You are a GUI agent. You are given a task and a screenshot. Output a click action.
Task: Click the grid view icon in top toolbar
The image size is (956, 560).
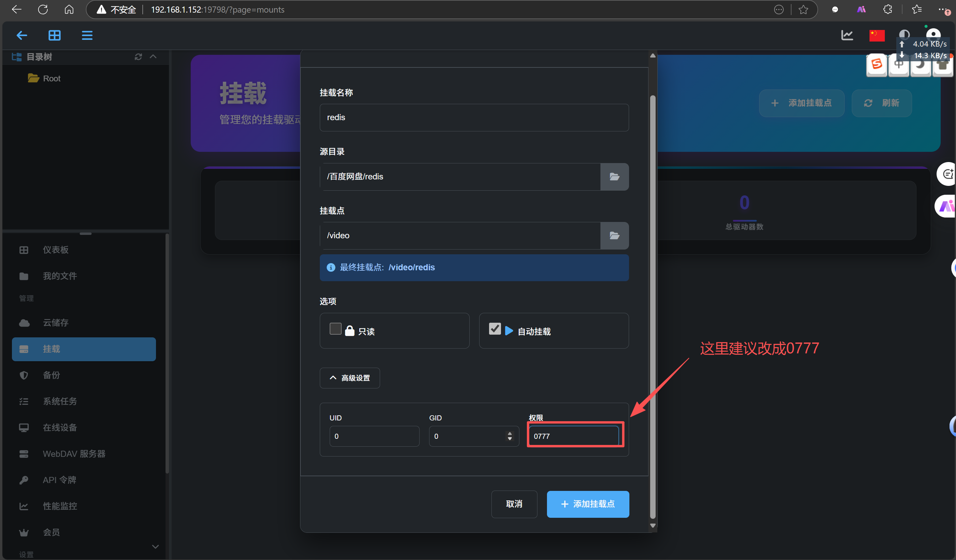[54, 35]
